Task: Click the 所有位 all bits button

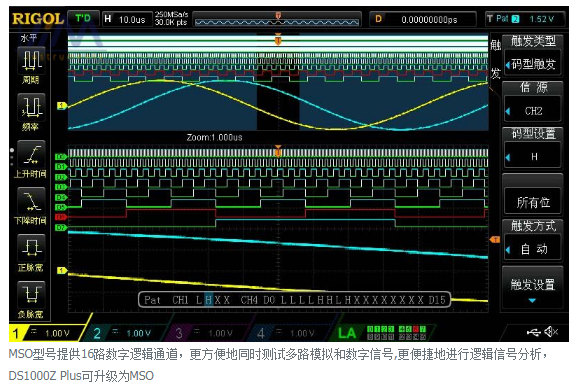Action: 533,202
